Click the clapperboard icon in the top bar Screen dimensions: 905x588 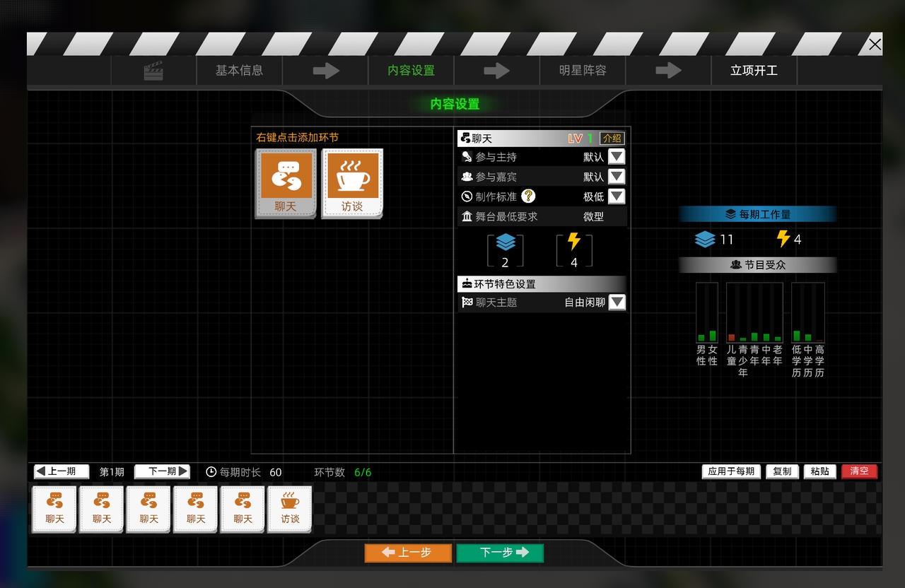click(154, 70)
